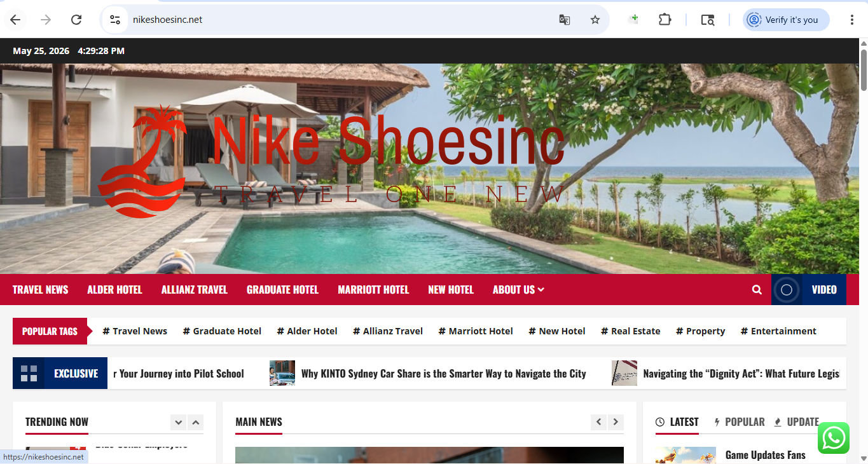Screen dimensions: 868x464
Task: Click the search-tabs icon in the toolbar
Action: (x=708, y=20)
